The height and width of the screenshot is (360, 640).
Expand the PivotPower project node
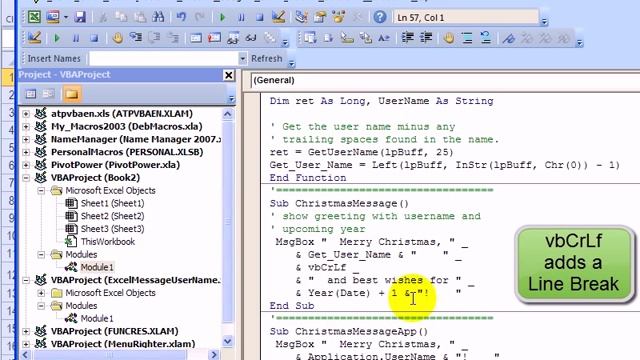coord(26,165)
